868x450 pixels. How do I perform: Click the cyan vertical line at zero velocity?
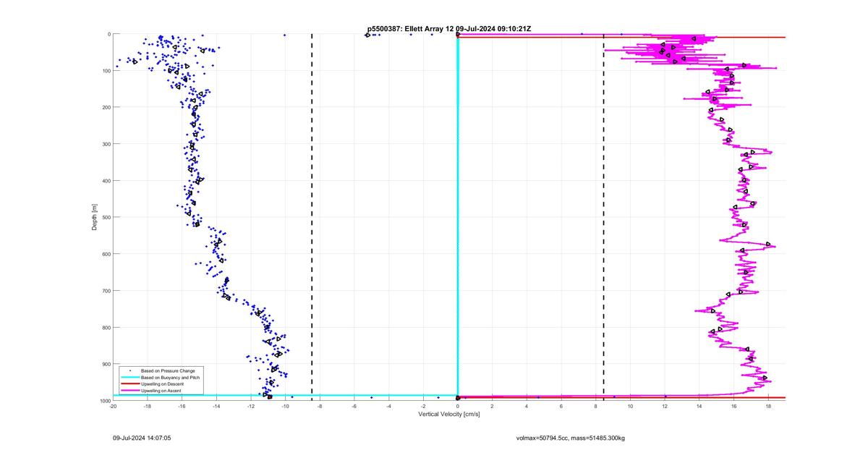[458, 217]
